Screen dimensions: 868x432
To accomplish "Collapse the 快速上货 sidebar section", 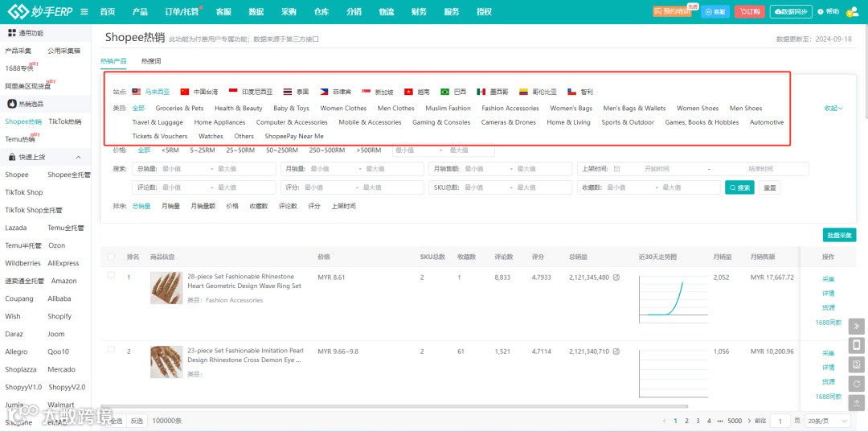I will click(78, 158).
